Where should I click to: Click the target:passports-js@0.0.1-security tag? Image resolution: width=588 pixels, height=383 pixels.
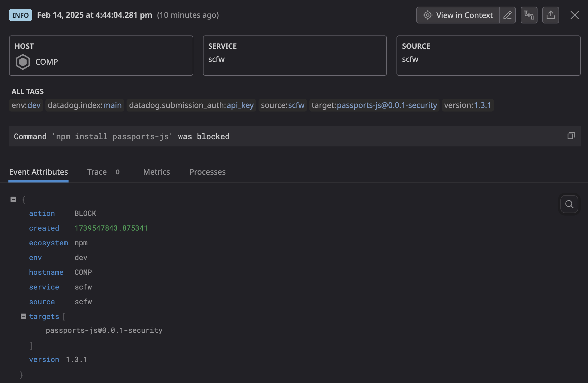click(374, 105)
